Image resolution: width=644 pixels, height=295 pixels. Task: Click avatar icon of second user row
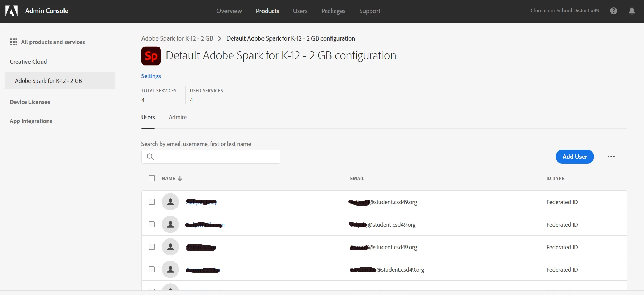pos(170,224)
